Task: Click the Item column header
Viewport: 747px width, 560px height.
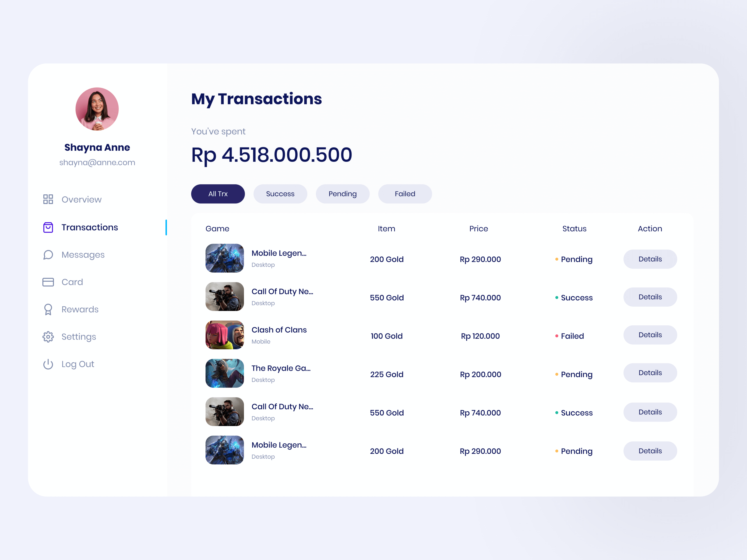Action: click(x=386, y=229)
